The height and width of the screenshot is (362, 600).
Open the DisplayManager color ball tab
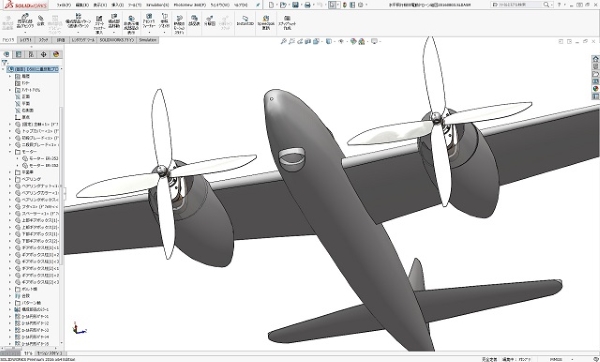tap(56, 54)
